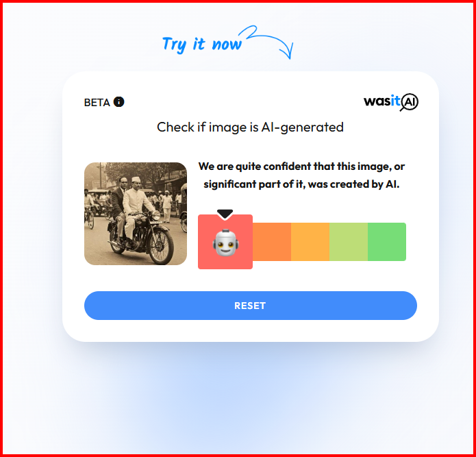Screen dimensions: 476x457
Task: Click 'Check if image is AI-generated' heading
Action: point(250,127)
